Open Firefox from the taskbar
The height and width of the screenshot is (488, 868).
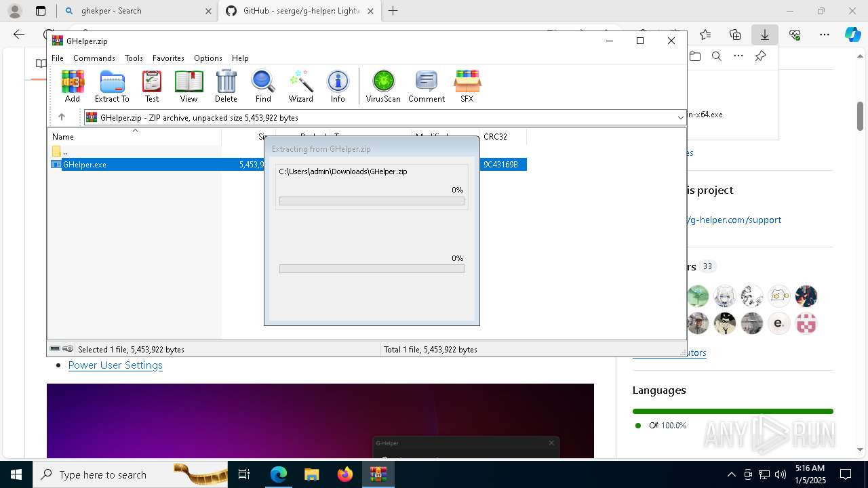(345, 474)
